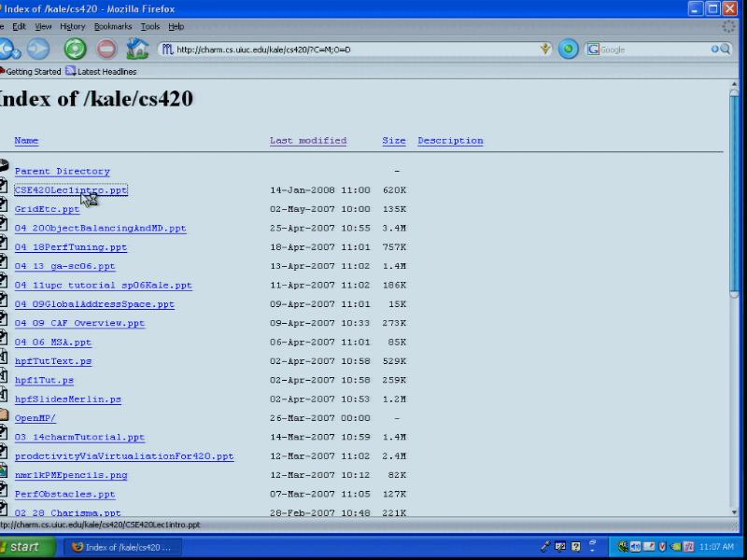Expand the Google search engine dropdown
This screenshot has height=560, width=747.
tap(593, 49)
